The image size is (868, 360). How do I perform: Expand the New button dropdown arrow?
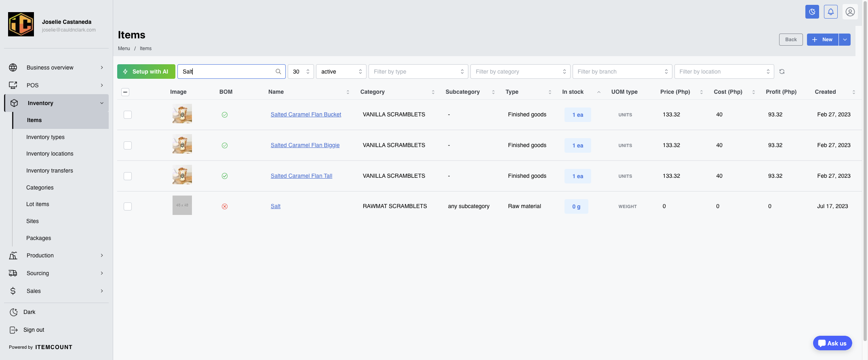tap(845, 40)
